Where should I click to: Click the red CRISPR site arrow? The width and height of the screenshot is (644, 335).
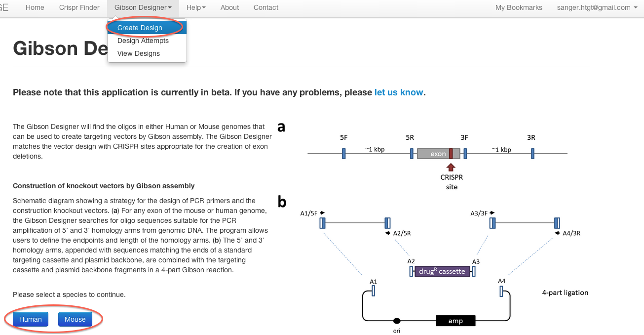(x=451, y=167)
